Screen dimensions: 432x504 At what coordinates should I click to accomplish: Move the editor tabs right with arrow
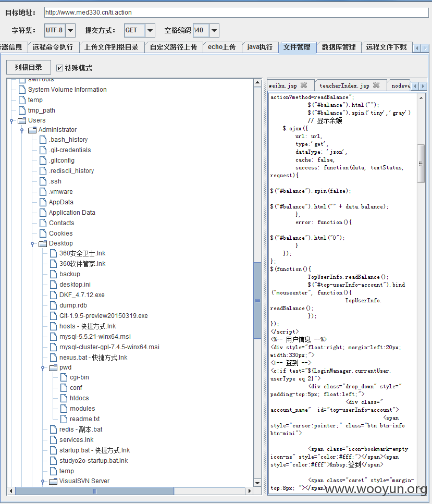click(x=423, y=86)
